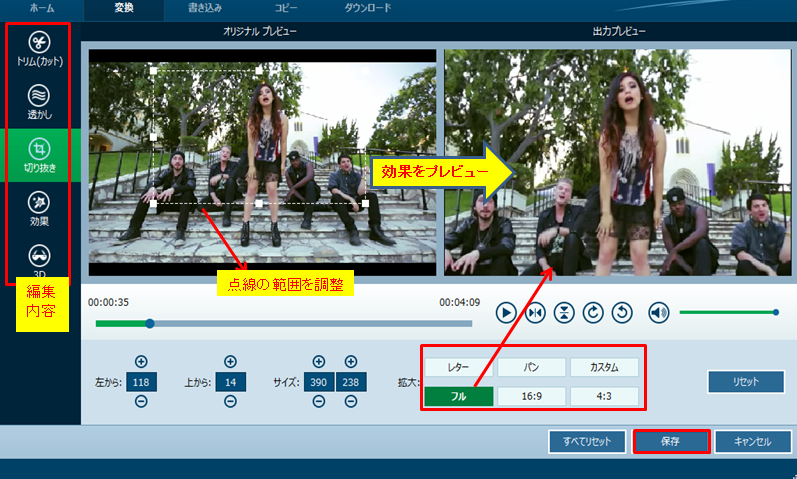Click the 左から input showing 118
The width and height of the screenshot is (797, 479).
[x=141, y=382]
